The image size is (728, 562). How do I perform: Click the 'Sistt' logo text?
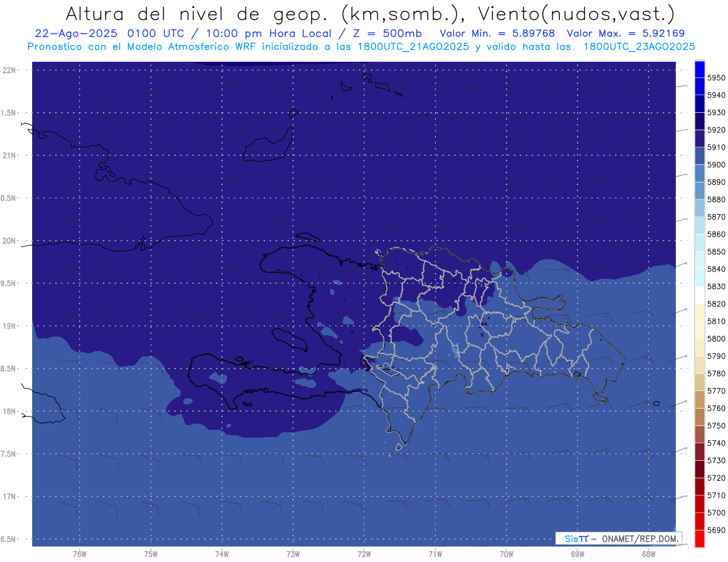click(x=576, y=538)
